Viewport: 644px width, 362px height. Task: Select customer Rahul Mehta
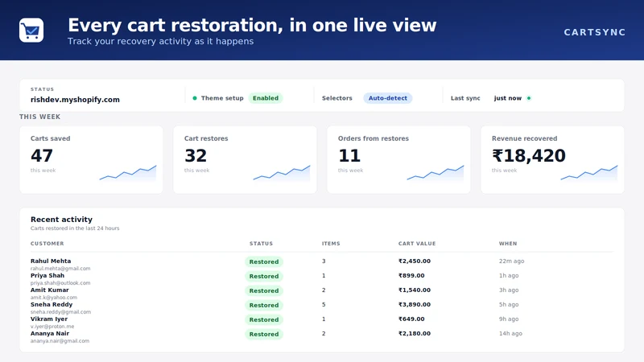(x=51, y=261)
